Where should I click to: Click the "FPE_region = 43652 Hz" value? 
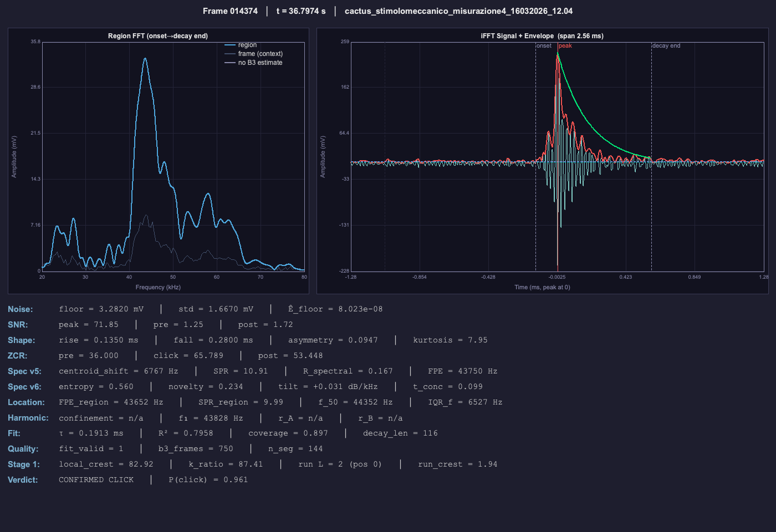[x=111, y=402]
